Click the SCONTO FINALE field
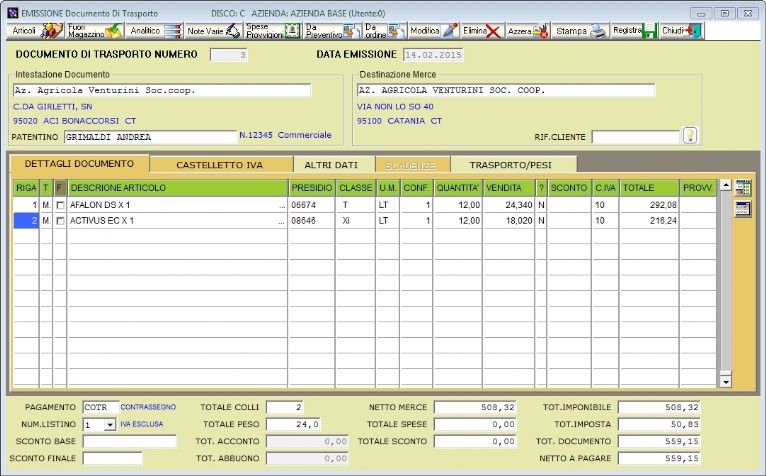The height and width of the screenshot is (476, 766). [x=112, y=458]
